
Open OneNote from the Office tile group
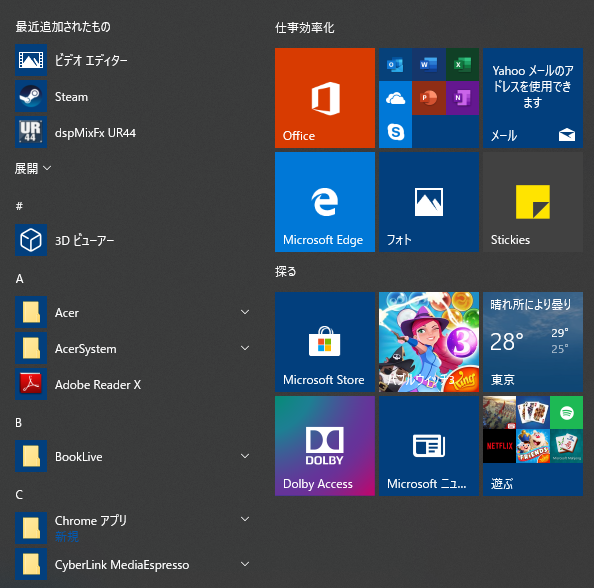coord(462,98)
